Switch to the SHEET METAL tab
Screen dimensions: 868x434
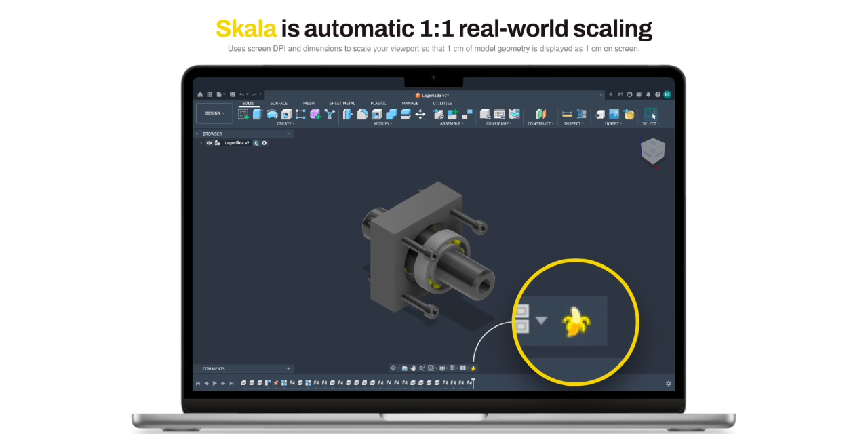point(342,103)
